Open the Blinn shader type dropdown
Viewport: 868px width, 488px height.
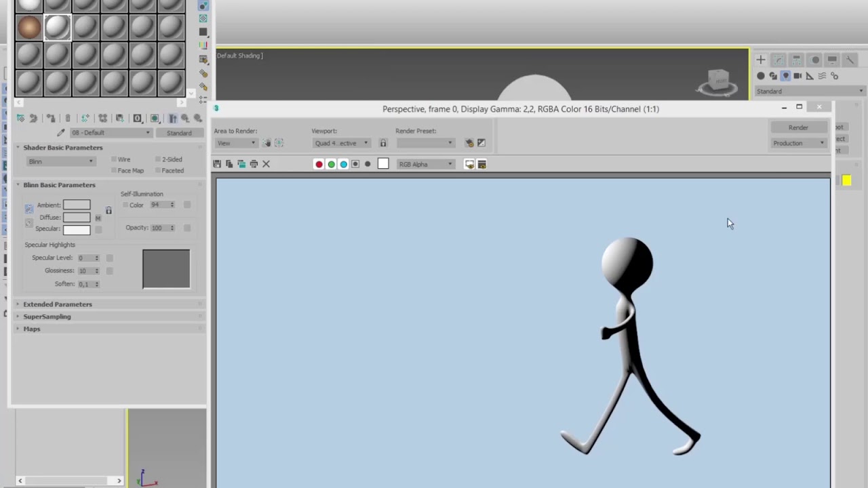pyautogui.click(x=60, y=161)
